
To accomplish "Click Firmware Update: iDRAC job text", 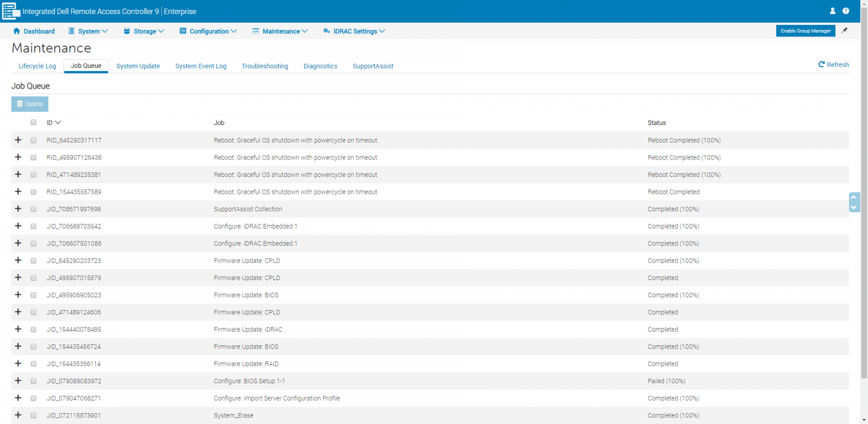I will (248, 330).
